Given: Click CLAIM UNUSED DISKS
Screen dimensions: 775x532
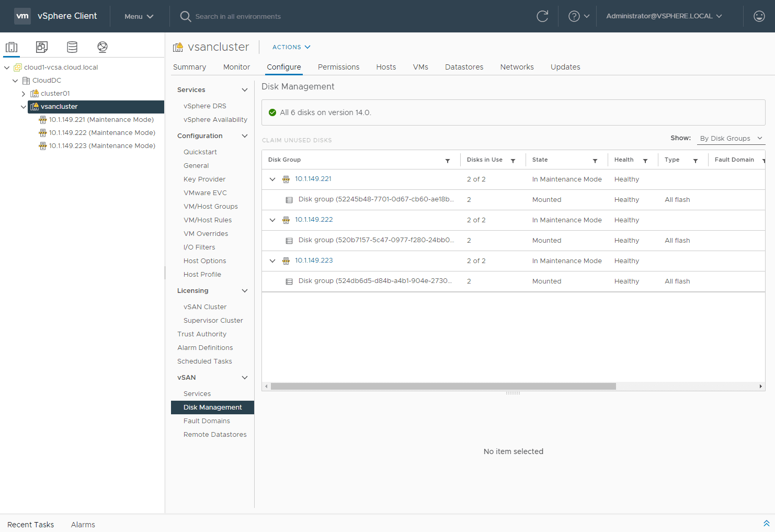Looking at the screenshot, I should pos(297,140).
